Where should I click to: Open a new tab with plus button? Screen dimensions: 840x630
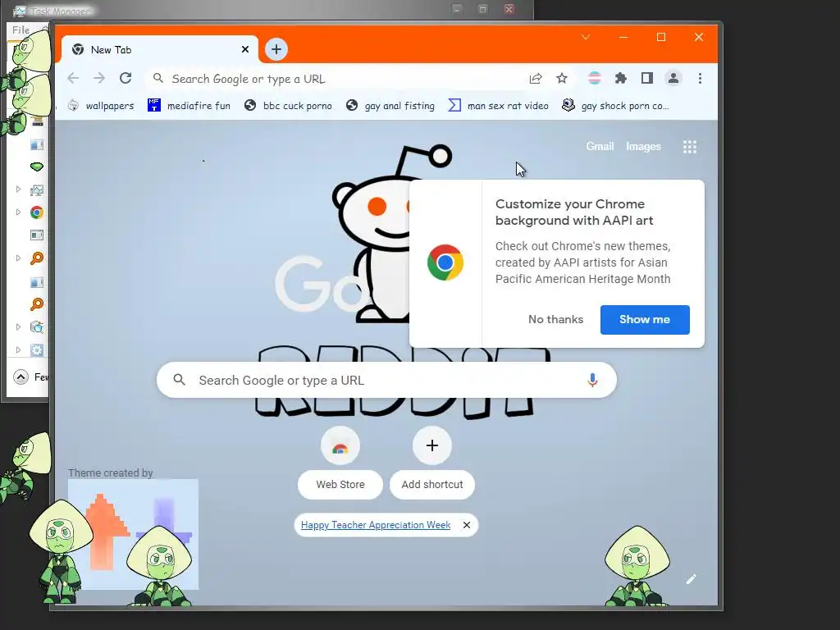tap(276, 49)
